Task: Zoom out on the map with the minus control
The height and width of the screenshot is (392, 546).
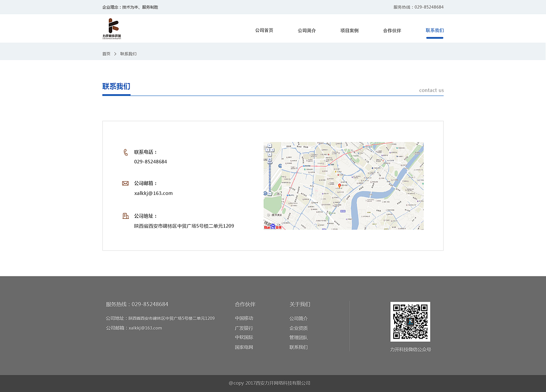Action: (x=270, y=193)
